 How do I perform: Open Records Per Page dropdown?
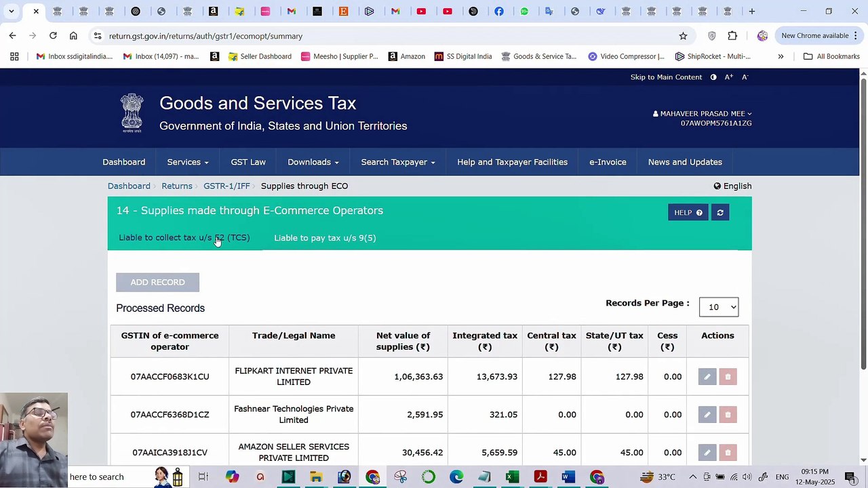719,307
